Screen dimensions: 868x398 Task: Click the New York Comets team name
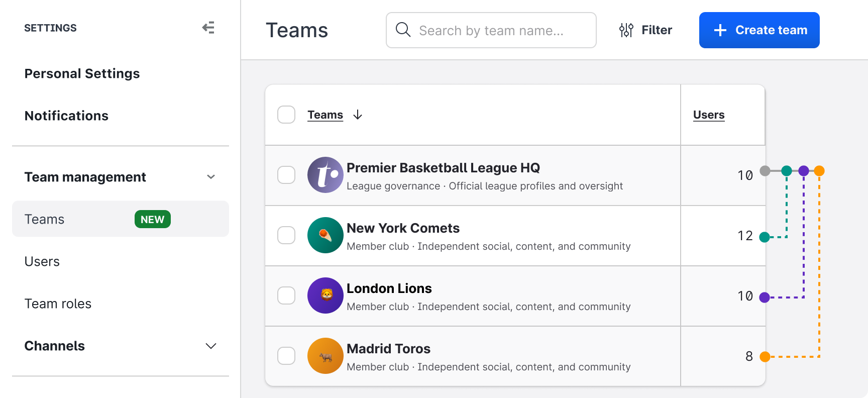(x=403, y=228)
